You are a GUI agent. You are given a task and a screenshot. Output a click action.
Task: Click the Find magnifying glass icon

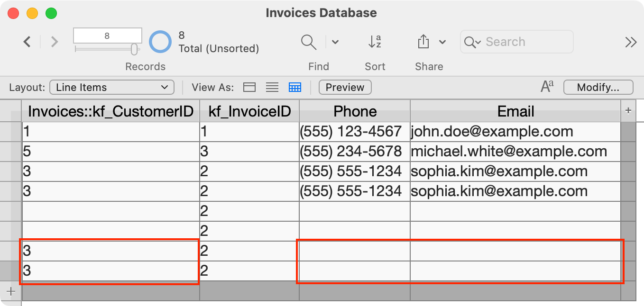pyautogui.click(x=309, y=42)
